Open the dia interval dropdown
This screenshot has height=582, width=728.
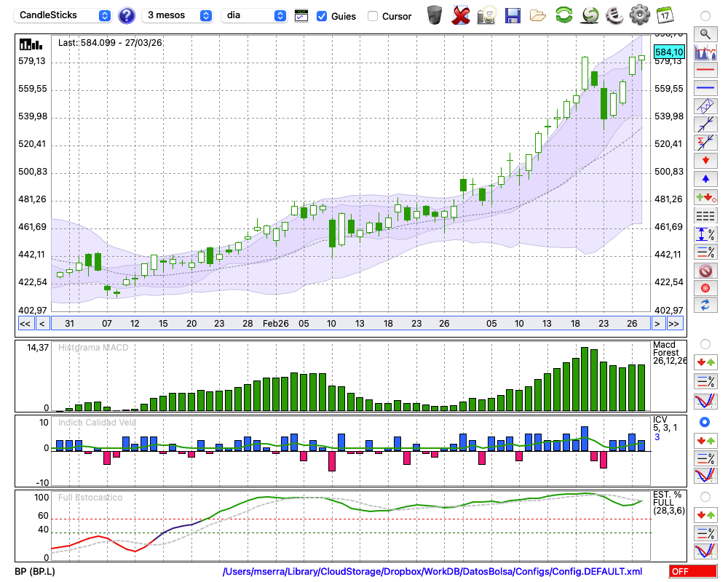point(254,15)
